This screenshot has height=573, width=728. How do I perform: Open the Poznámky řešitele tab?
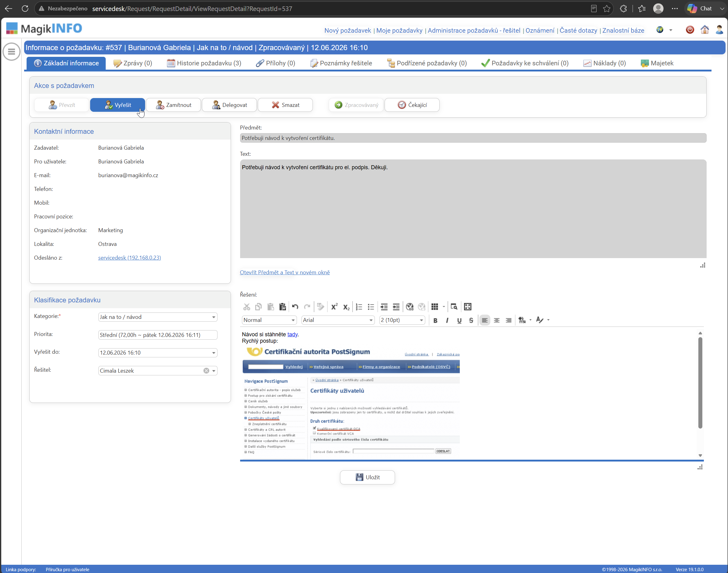point(341,63)
